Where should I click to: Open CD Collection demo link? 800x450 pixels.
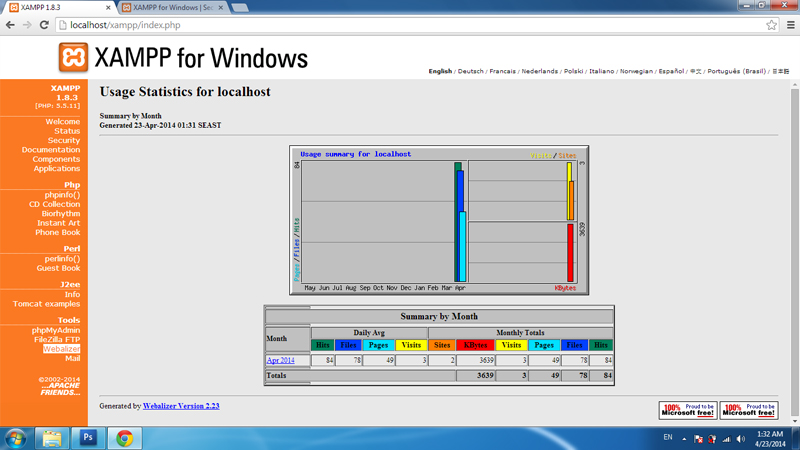click(x=55, y=204)
